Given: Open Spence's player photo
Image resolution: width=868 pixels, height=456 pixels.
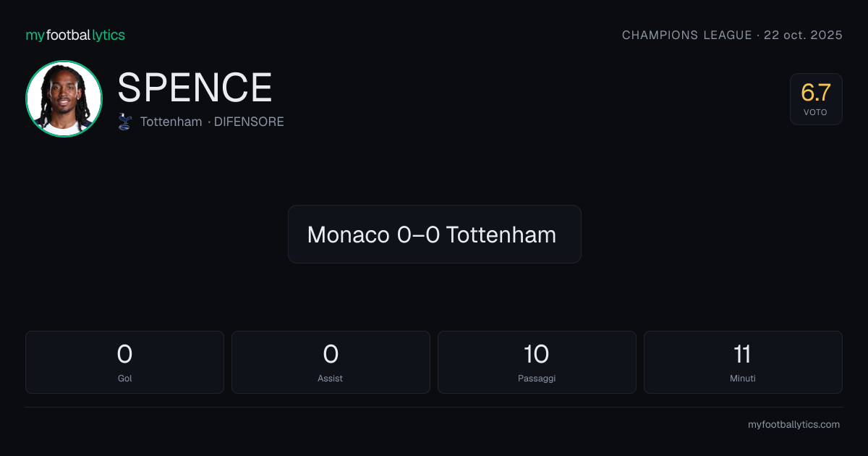Looking at the screenshot, I should point(64,98).
